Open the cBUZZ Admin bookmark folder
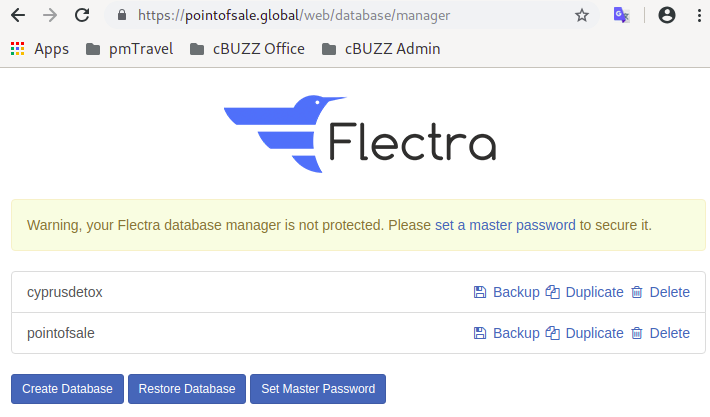Image resolution: width=710 pixels, height=417 pixels. tap(381, 49)
